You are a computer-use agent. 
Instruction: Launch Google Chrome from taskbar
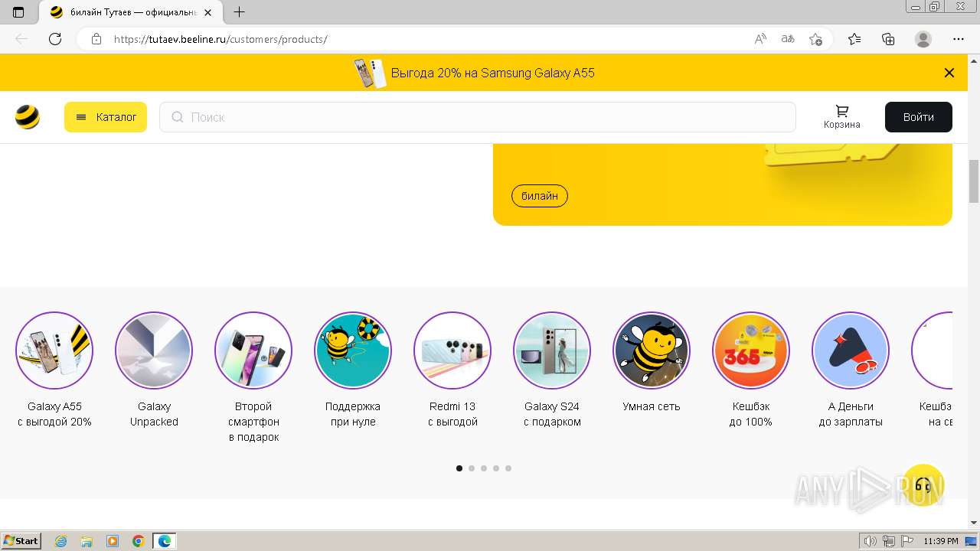(138, 541)
